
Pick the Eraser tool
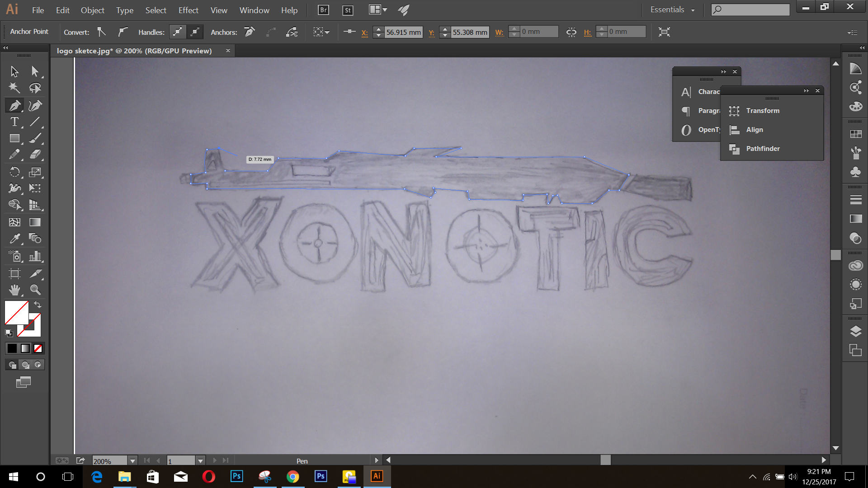(35, 155)
